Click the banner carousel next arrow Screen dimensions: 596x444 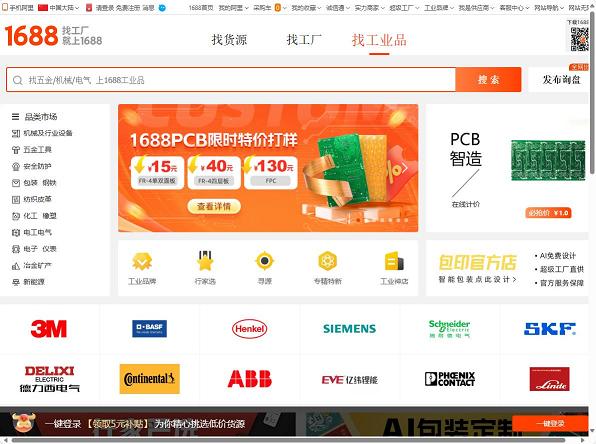coord(405,168)
